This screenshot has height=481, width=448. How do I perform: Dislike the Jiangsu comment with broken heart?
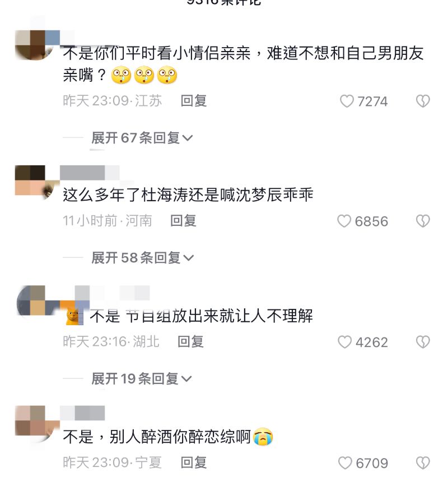(423, 101)
